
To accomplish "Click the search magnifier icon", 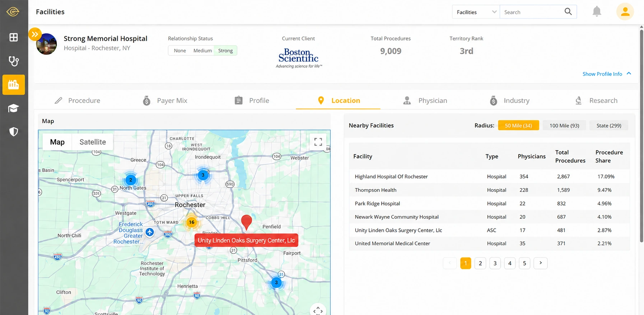I will click(568, 11).
